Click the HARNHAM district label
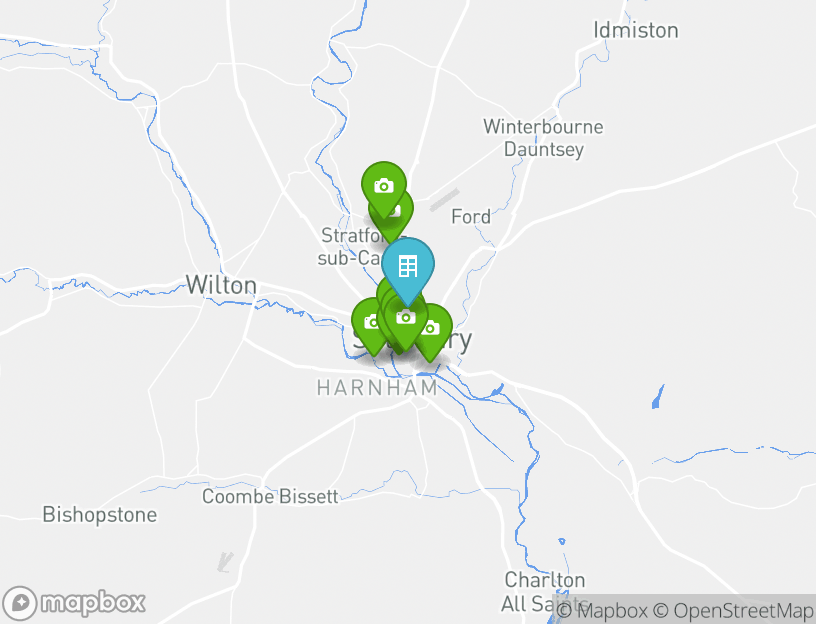 coord(378,388)
